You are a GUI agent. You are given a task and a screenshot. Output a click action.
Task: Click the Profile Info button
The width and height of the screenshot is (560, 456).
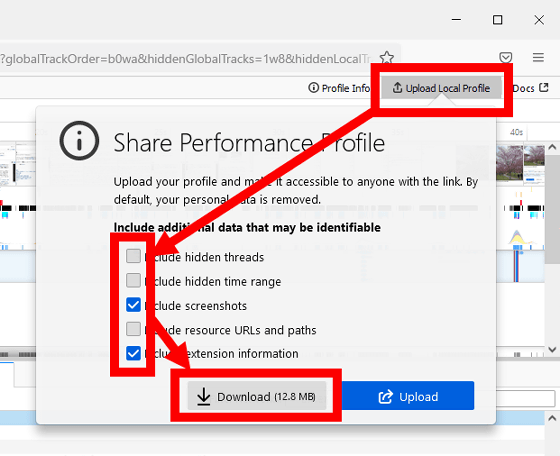339,88
